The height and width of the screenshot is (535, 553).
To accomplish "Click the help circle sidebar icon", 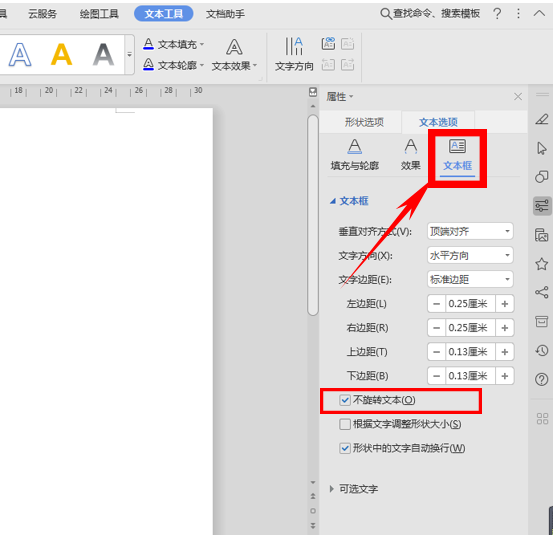I will tap(542, 379).
